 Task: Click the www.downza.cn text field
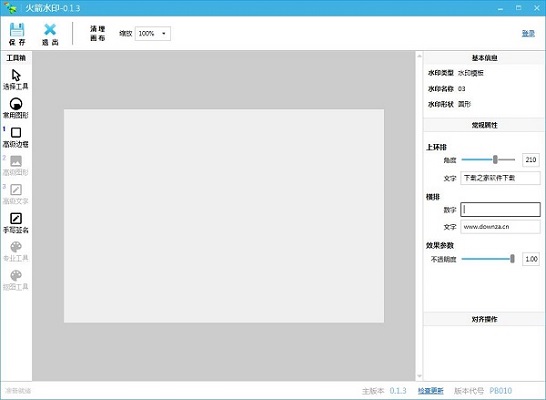[500, 227]
